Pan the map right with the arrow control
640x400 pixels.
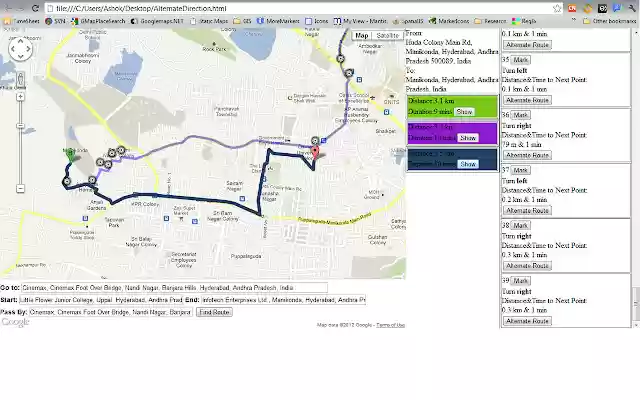tap(28, 49)
